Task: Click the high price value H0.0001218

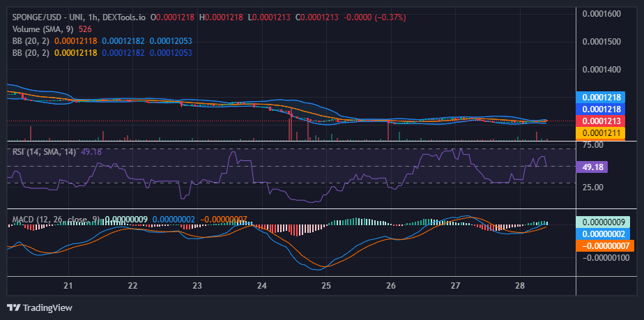Action: pyautogui.click(x=222, y=17)
